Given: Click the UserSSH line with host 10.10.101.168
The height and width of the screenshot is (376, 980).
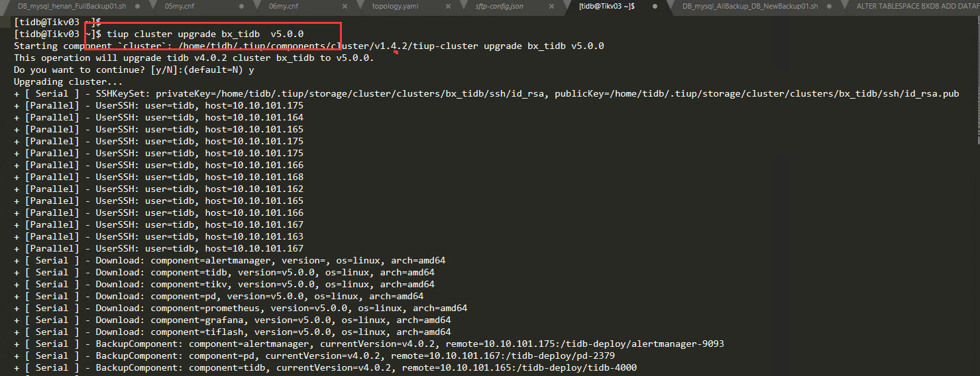Looking at the screenshot, I should click(158, 177).
